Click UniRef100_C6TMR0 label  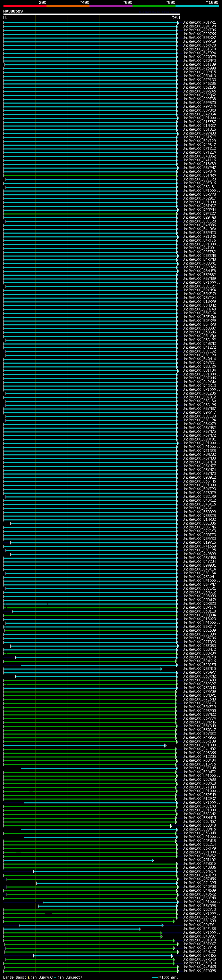pyautogui.click(x=199, y=175)
